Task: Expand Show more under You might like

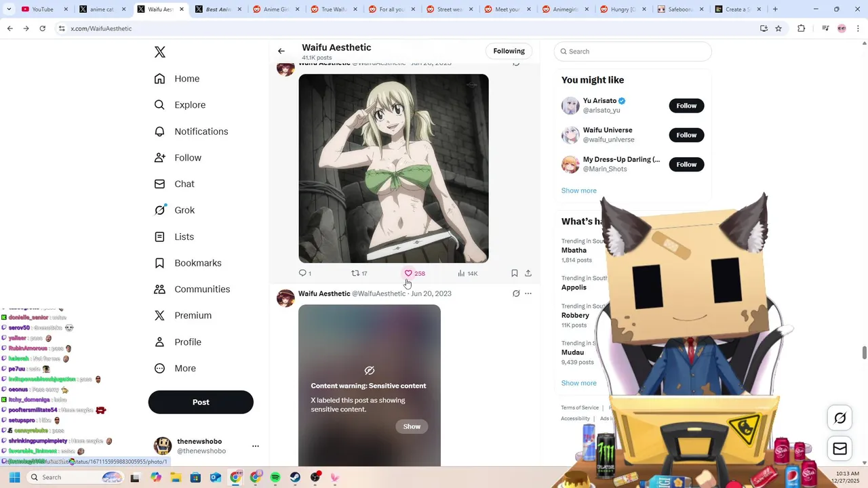Action: click(x=578, y=190)
